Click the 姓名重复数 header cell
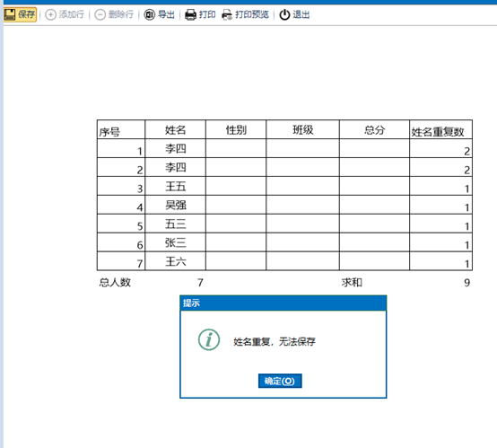This screenshot has width=497, height=448. click(440, 129)
